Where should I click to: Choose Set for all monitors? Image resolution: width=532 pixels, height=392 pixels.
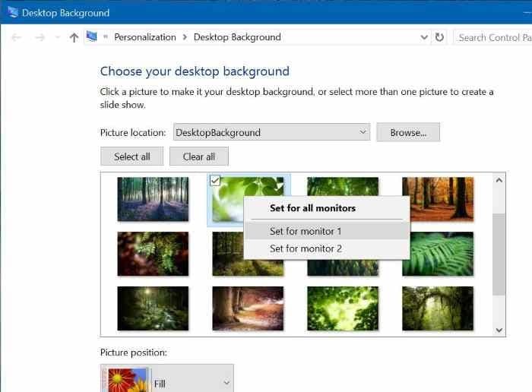312,207
